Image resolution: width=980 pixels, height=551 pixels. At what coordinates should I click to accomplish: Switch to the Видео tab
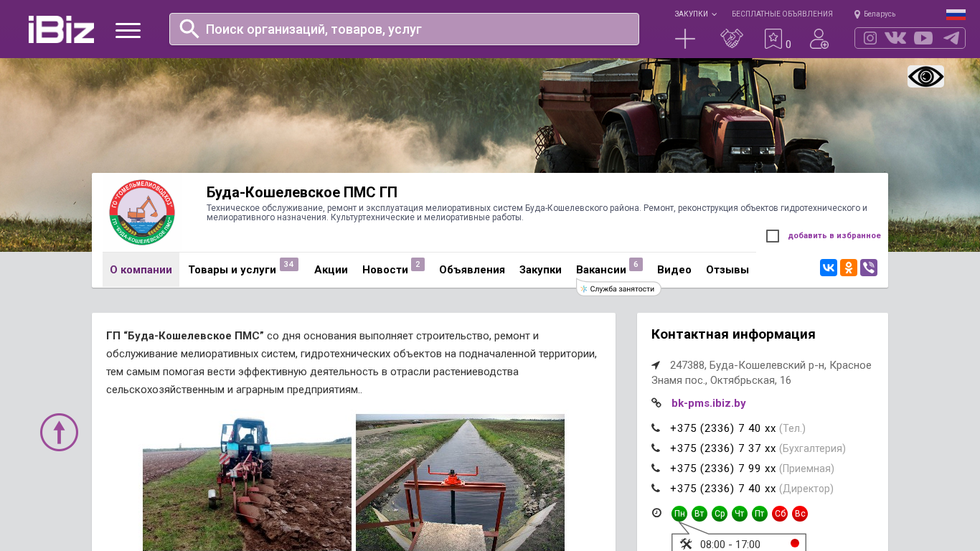coord(674,270)
